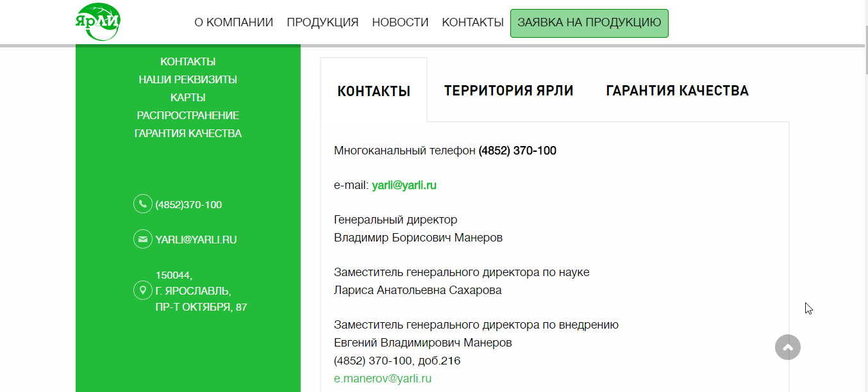Click the phone icon in green sidebar
The height and width of the screenshot is (392, 868).
(x=142, y=204)
